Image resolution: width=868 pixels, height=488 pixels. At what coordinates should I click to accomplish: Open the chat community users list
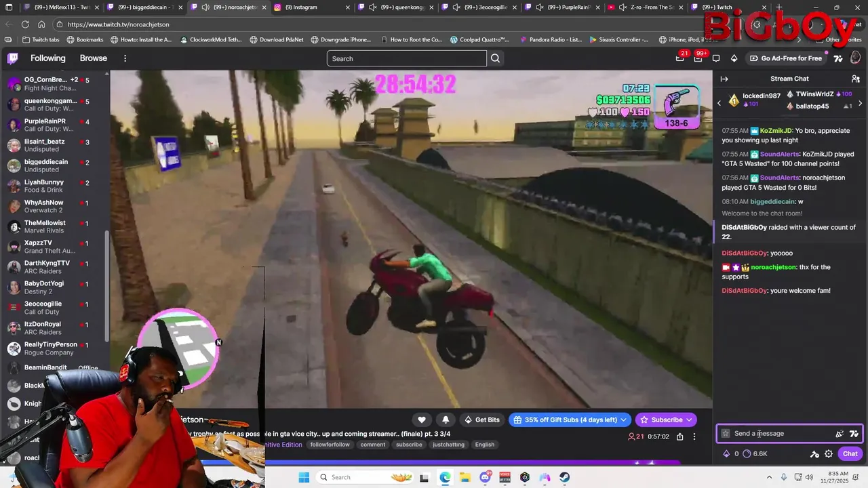pos(856,79)
